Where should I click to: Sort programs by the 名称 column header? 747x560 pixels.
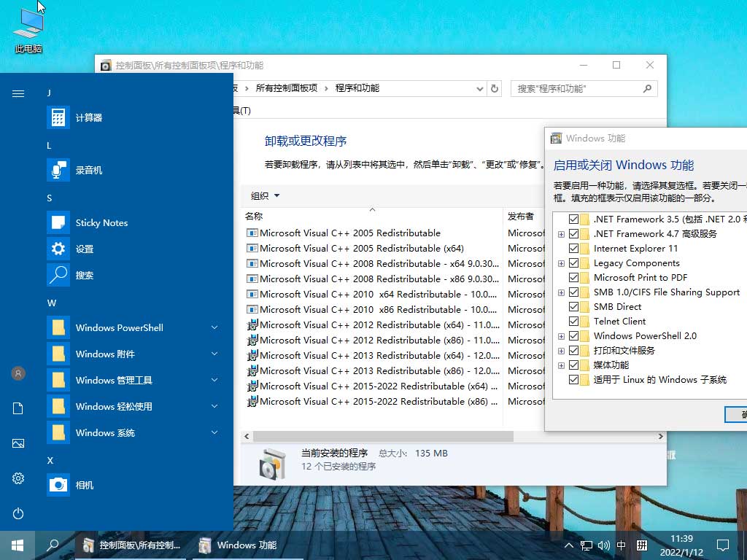(373, 216)
